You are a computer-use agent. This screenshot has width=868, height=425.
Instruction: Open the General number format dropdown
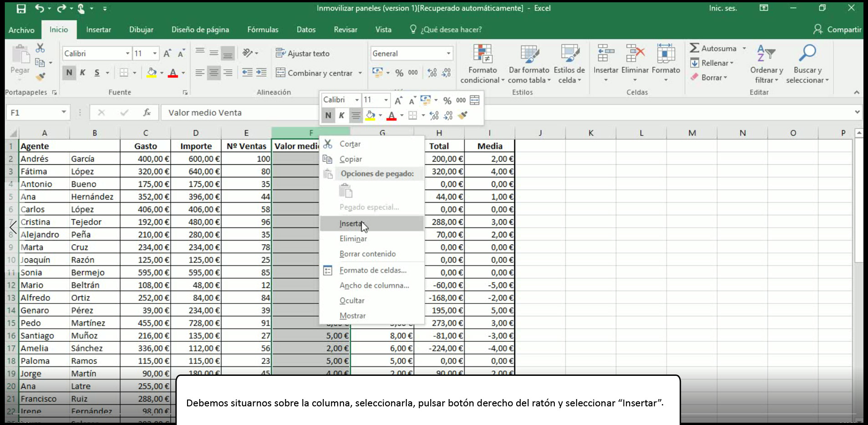[448, 53]
